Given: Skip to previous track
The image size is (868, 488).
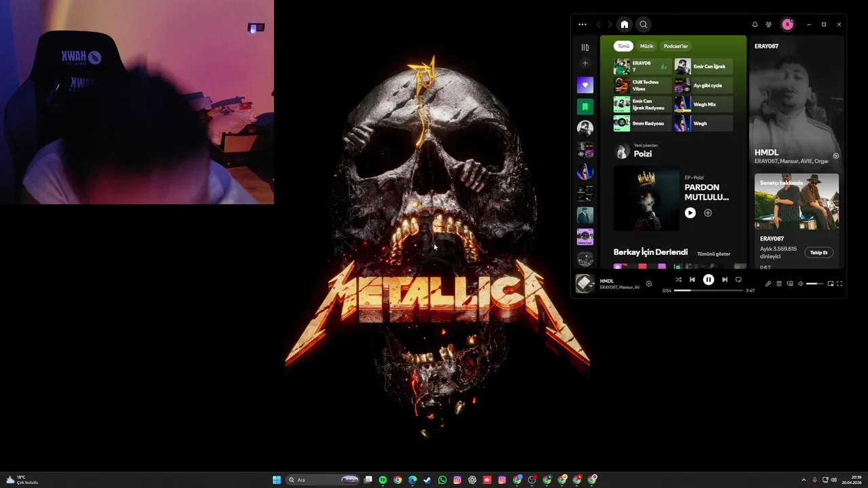Looking at the screenshot, I should tap(692, 279).
